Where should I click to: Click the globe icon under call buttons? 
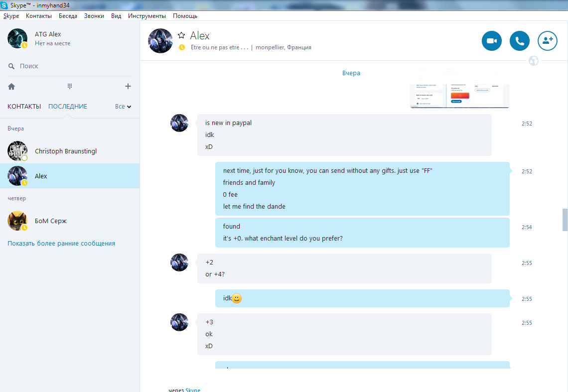(x=533, y=61)
